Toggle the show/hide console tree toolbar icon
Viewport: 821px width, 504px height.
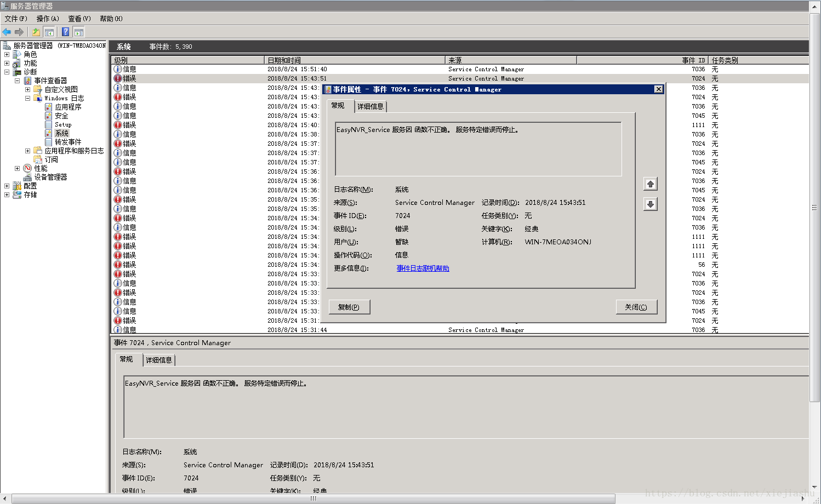[x=49, y=32]
